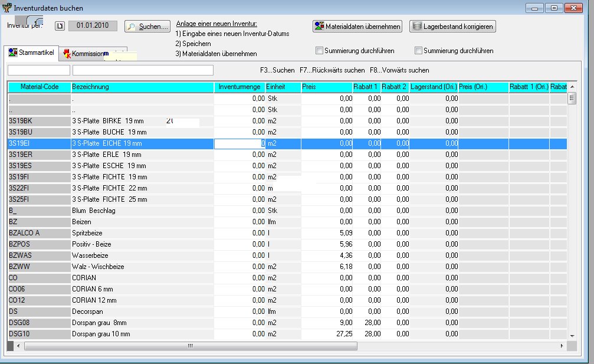
Task: Enable the left Summierung durchführen checkbox
Action: (320, 51)
